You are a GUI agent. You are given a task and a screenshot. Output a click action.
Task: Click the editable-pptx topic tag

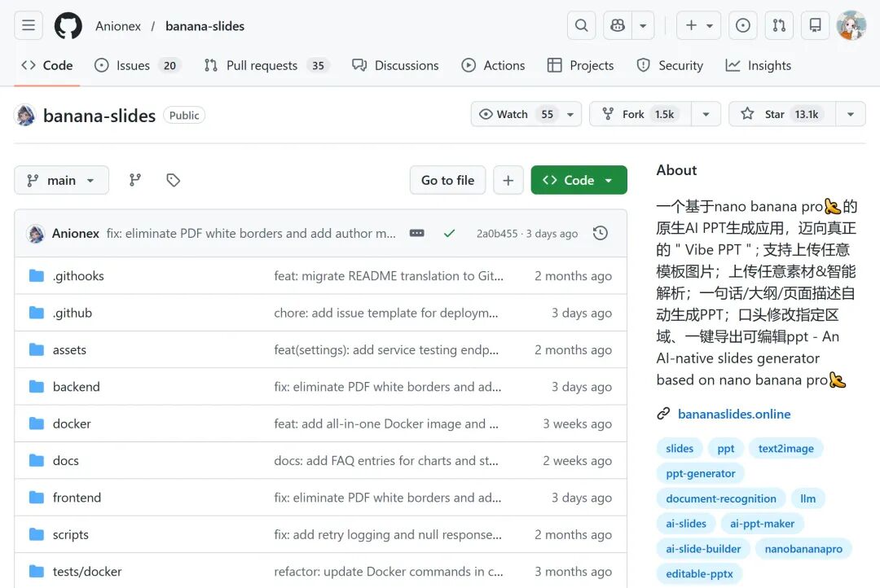[699, 574]
